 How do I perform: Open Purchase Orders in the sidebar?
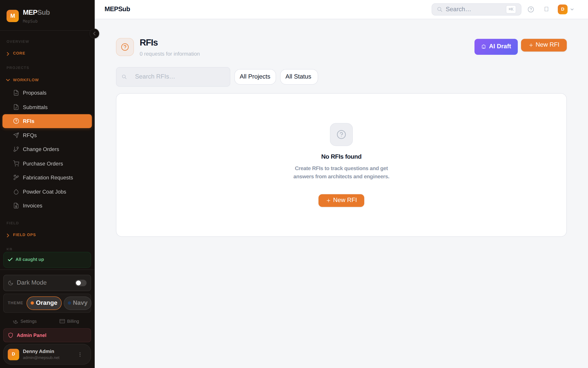coord(43,164)
